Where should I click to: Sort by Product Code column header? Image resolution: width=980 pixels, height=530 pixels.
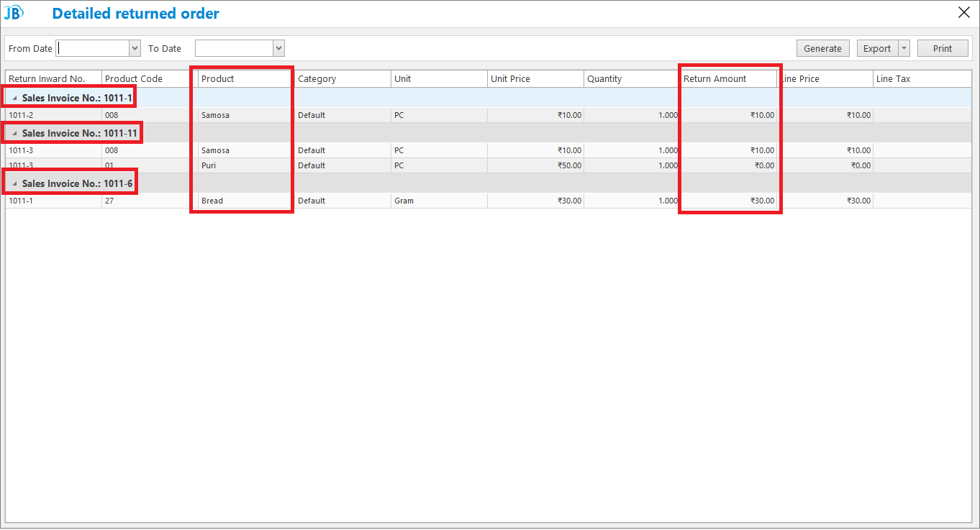click(x=150, y=79)
